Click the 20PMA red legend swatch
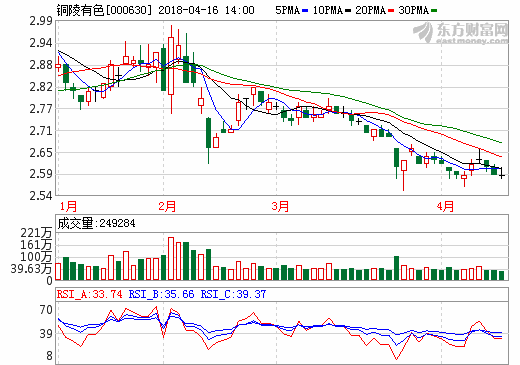This screenshot has height=365, width=520. pos(391,11)
